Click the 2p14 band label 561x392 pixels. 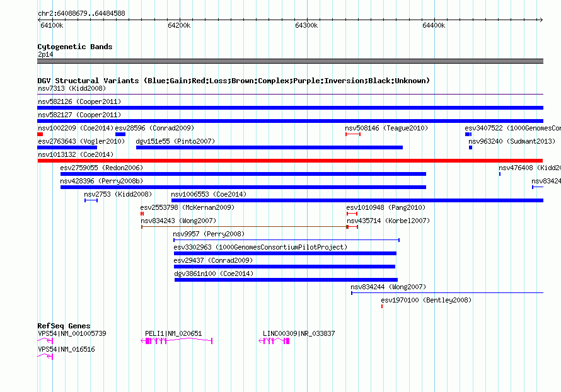pyautogui.click(x=45, y=54)
